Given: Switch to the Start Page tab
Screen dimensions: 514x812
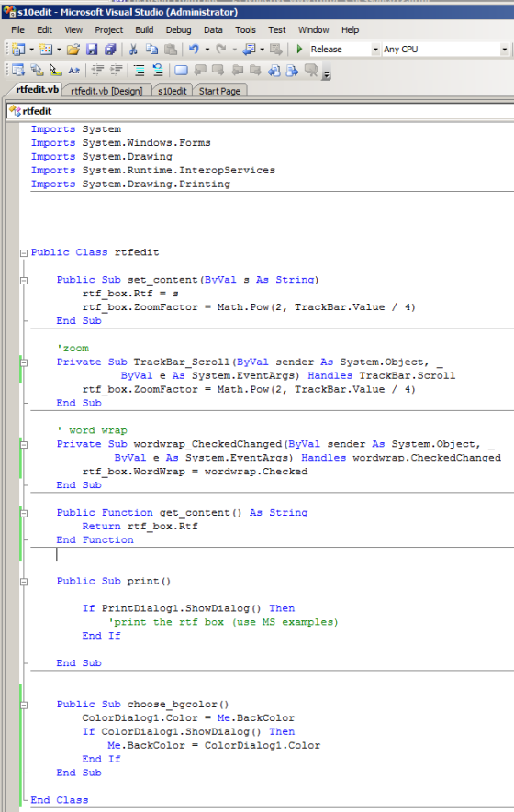Looking at the screenshot, I should click(x=219, y=91).
